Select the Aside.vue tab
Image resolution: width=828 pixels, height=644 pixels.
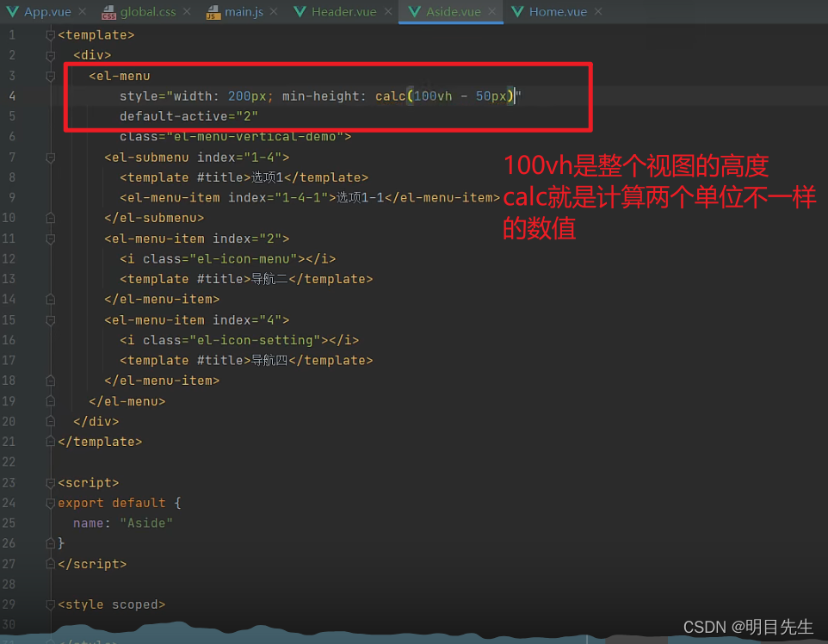[453, 11]
